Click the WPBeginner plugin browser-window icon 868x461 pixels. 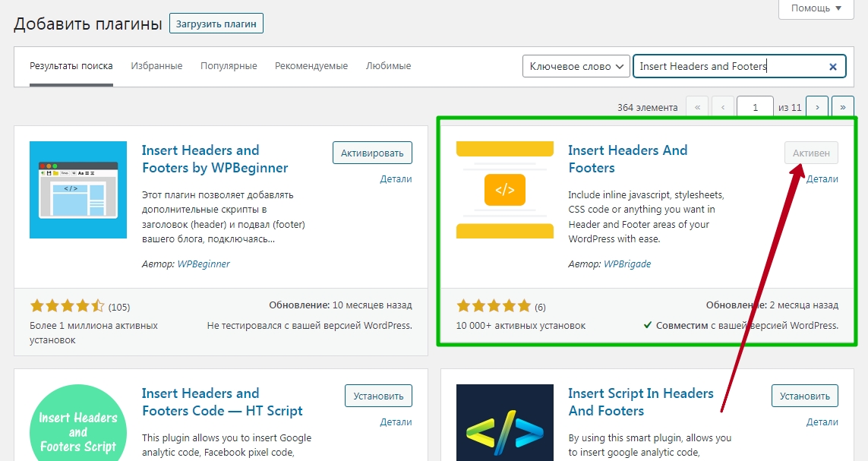pos(78,190)
